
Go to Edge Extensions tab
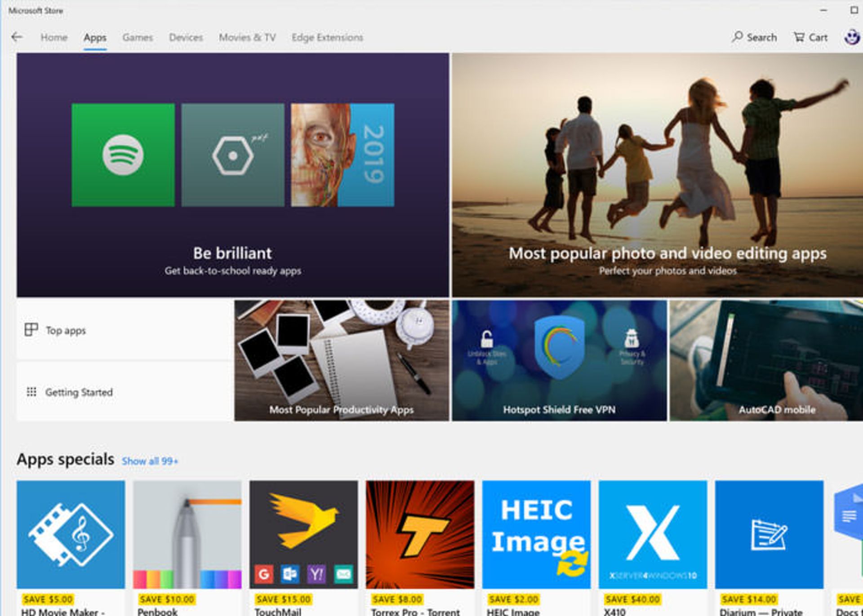point(327,37)
